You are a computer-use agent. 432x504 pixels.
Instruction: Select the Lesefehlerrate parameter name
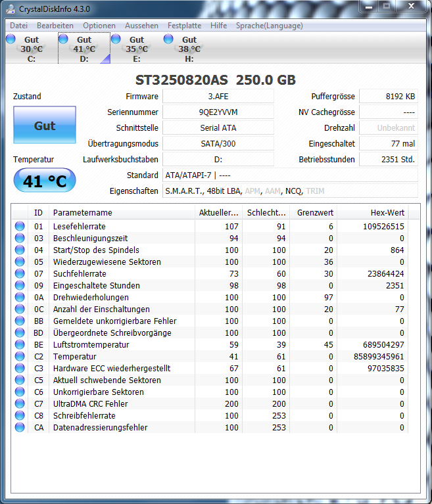[79, 226]
